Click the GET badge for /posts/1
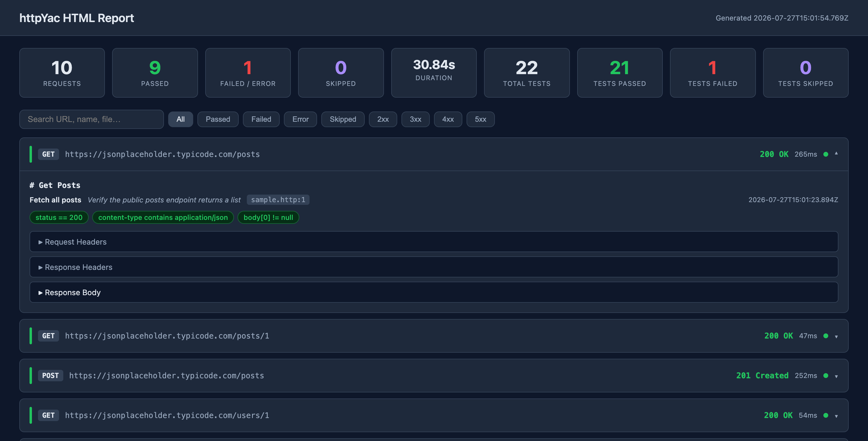The width and height of the screenshot is (868, 441). coord(49,336)
